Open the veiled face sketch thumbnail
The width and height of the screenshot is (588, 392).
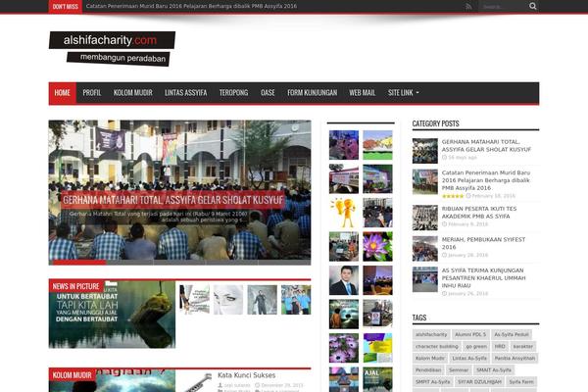(228, 299)
